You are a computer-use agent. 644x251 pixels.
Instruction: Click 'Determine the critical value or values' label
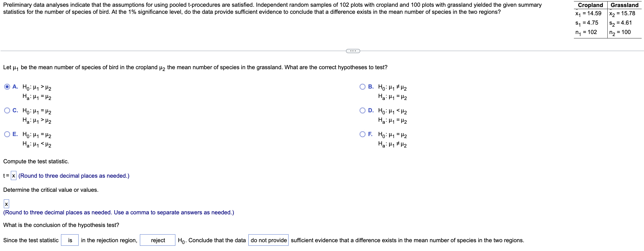(51, 190)
